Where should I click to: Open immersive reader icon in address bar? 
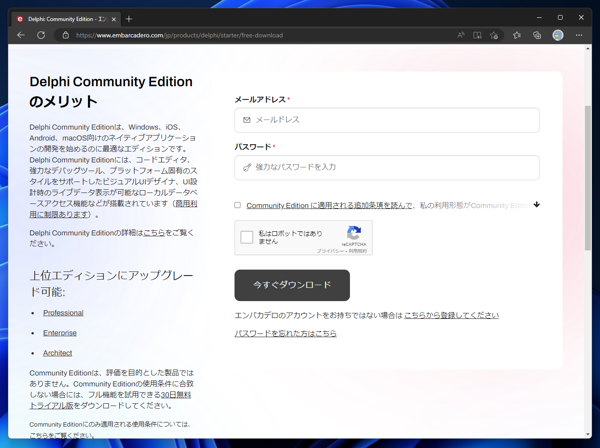(477, 35)
